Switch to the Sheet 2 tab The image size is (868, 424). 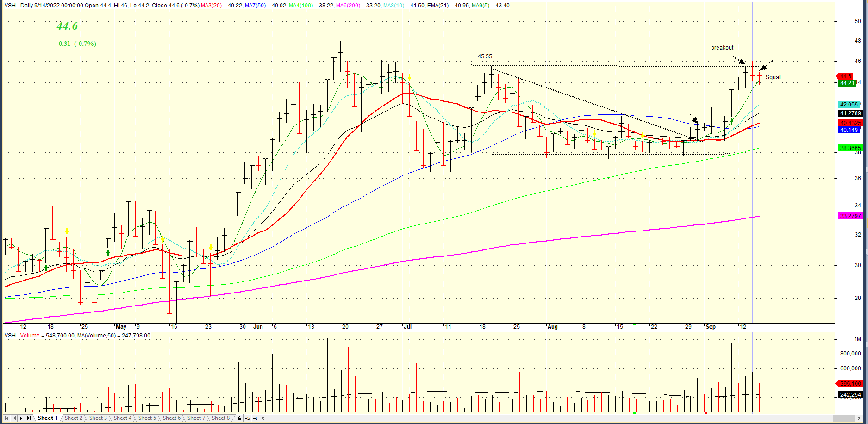pyautogui.click(x=73, y=418)
